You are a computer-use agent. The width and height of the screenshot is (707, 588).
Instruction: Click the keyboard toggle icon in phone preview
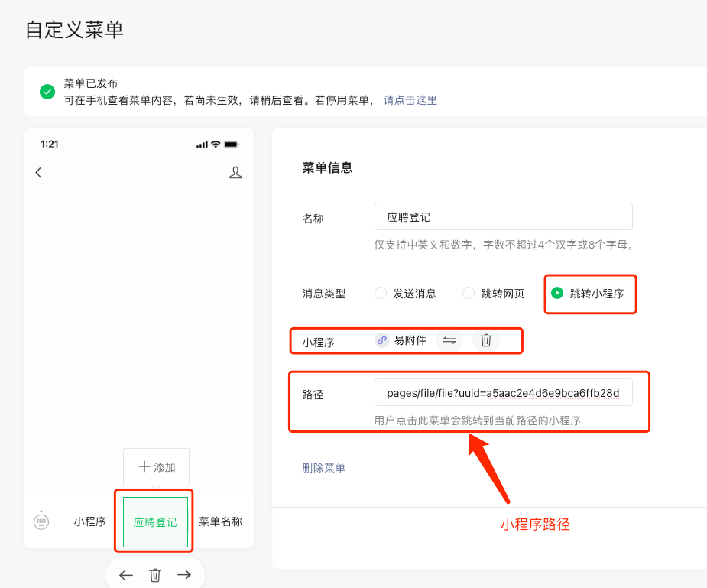point(41,521)
